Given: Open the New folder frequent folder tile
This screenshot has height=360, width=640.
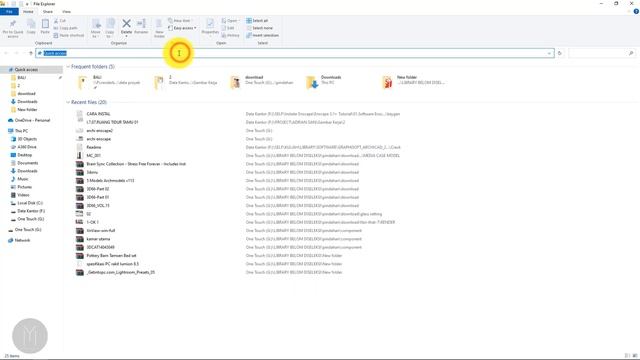Looking at the screenshot, I should pyautogui.click(x=413, y=82).
